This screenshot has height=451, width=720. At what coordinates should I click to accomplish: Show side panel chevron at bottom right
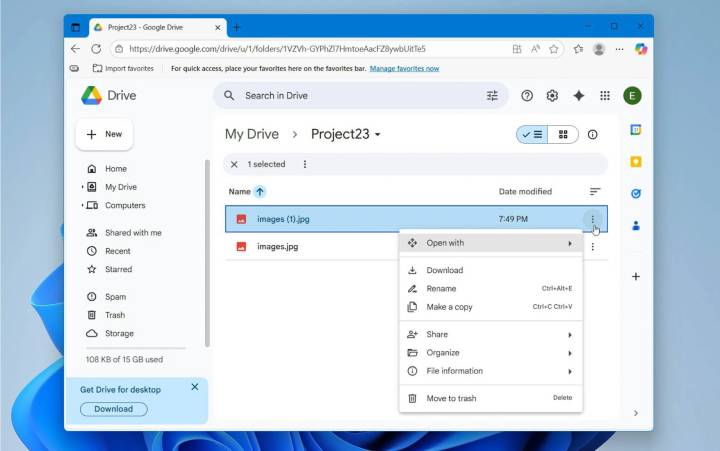tap(636, 413)
